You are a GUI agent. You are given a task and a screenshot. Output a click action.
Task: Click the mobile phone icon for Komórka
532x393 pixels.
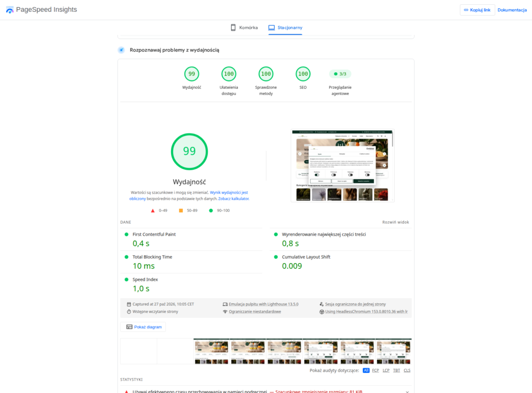tap(233, 28)
